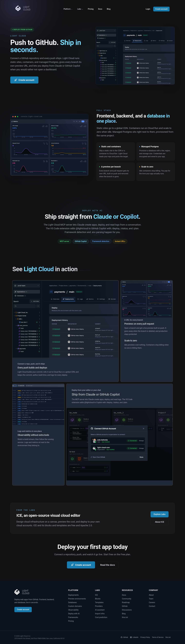The height and width of the screenshot is (644, 185).
Task: Click the sidebar collapse arrow beside the search box
Action: click(38, 306)
